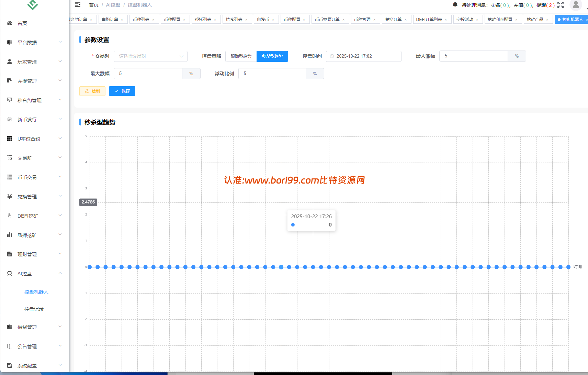Viewport: 588px width, 375px height.
Task: Open the notification bell icon
Action: click(x=455, y=4)
